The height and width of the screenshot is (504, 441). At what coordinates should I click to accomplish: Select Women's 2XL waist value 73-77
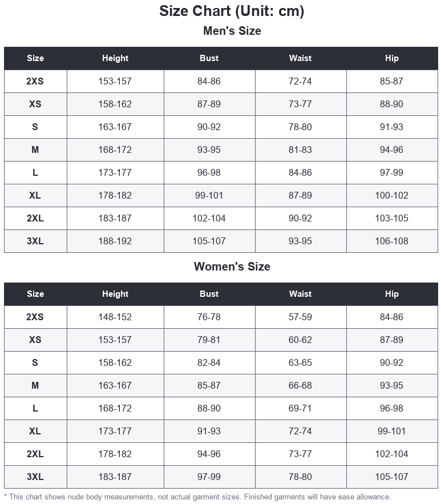300,454
